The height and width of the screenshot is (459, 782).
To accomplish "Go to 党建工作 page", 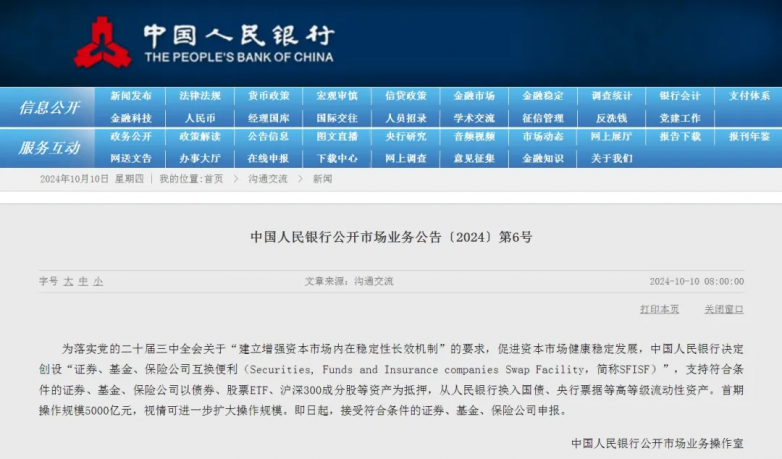I will (x=680, y=118).
